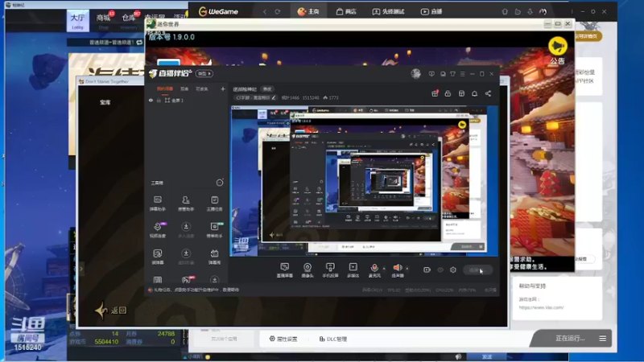Screen dimensions: 644x362
Task: Toggle eye visibility for 全屏 1 source
Action: pos(151,101)
